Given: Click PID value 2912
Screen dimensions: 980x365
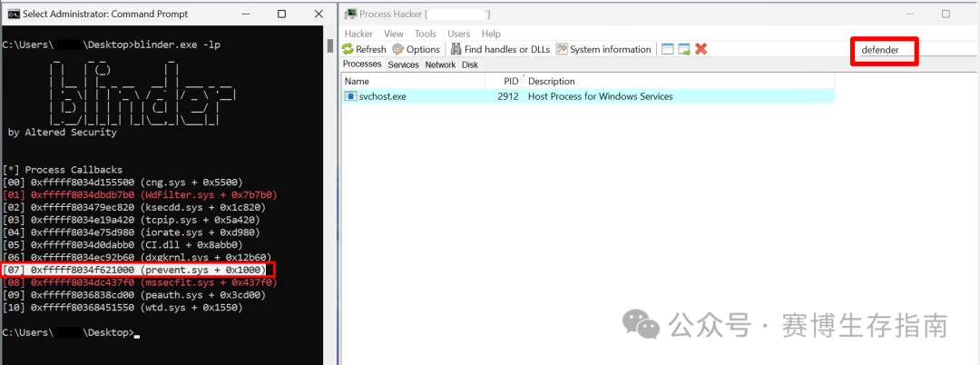Looking at the screenshot, I should click(x=508, y=96).
